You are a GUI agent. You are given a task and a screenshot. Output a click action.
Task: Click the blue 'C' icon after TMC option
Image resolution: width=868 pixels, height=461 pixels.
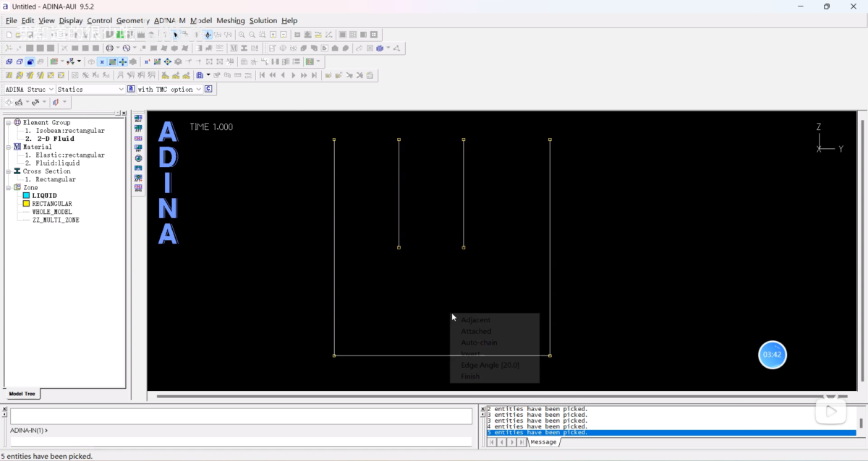click(208, 89)
